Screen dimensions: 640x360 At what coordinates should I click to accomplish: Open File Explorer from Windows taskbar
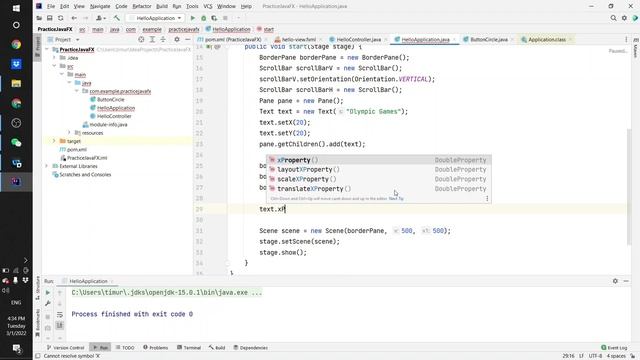[16, 84]
